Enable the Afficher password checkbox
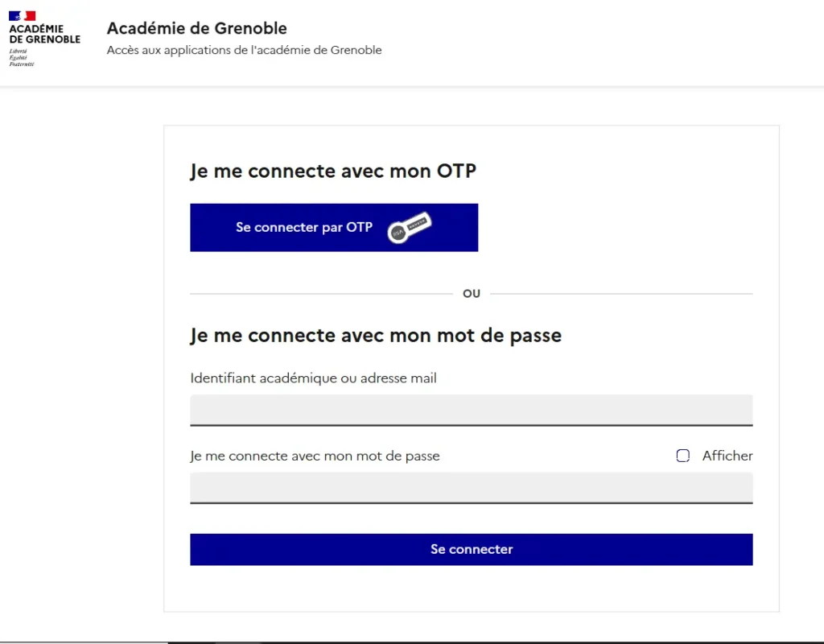 pos(682,456)
